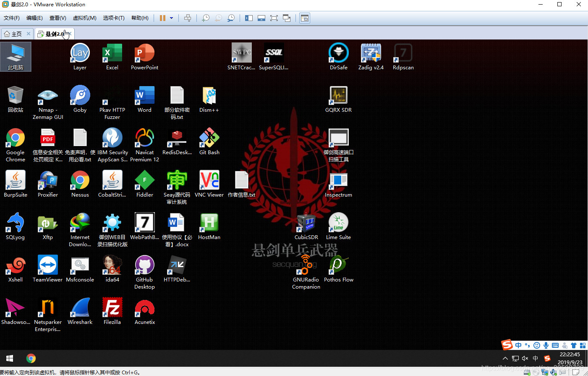The width and height of the screenshot is (588, 376).
Task: Select the Xshell desktop shortcut
Action: (16, 268)
